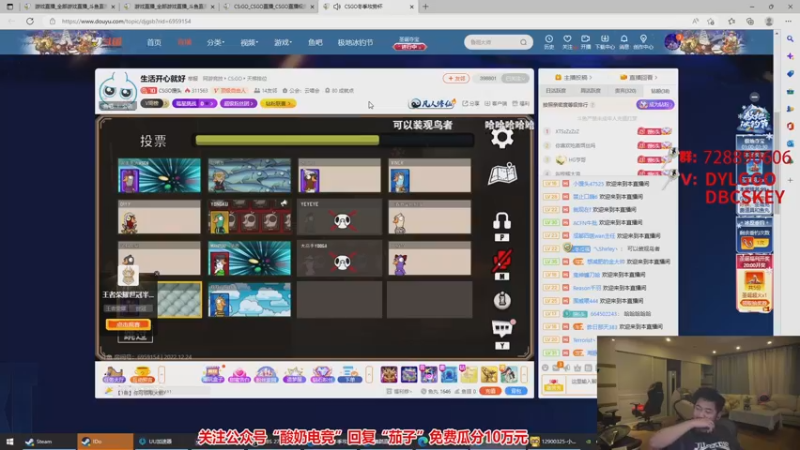This screenshot has height=450, width=800.
Task: Switch to the weekly ranking tab
Action: (x=590, y=91)
